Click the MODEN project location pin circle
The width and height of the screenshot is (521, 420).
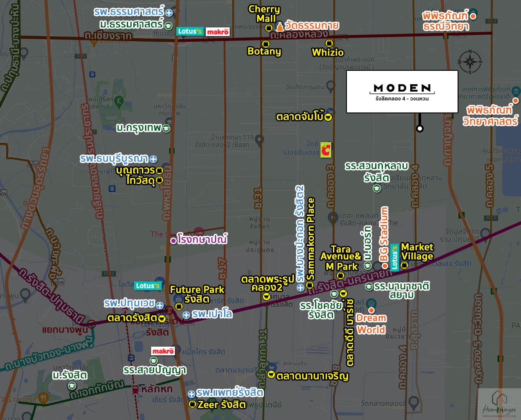[419, 129]
